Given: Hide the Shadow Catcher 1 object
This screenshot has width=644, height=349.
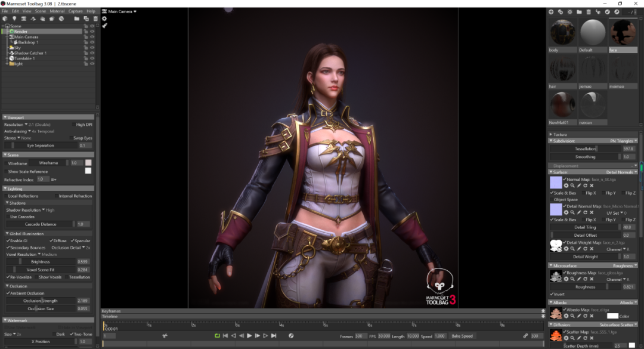Looking at the screenshot, I should click(92, 53).
